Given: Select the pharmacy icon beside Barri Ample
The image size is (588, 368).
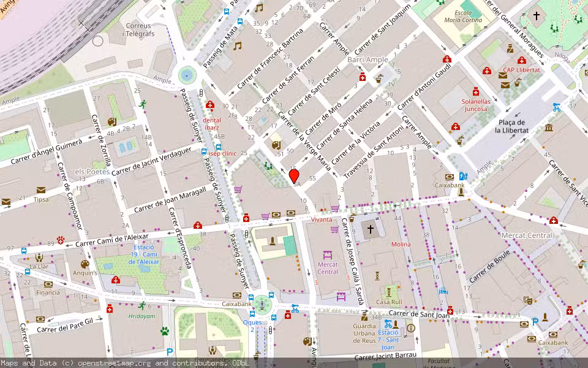Looking at the screenshot, I should (x=362, y=77).
